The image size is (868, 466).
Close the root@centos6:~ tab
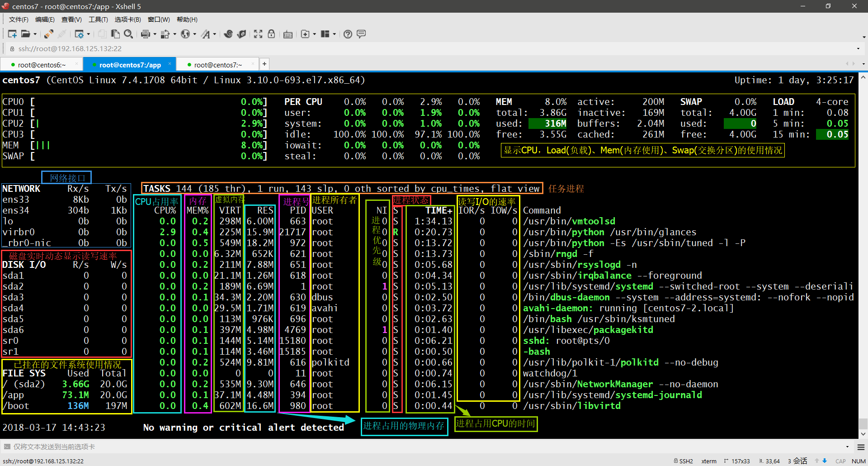pos(76,64)
